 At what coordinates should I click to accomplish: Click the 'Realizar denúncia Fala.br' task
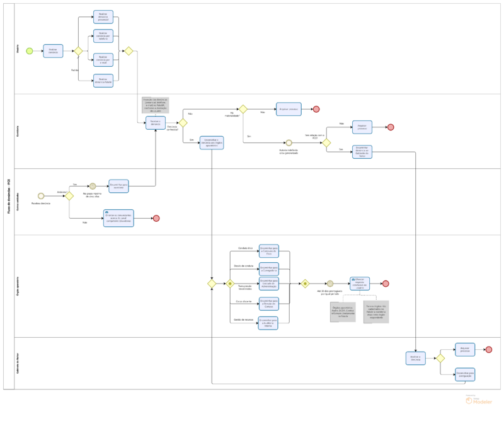(x=103, y=80)
